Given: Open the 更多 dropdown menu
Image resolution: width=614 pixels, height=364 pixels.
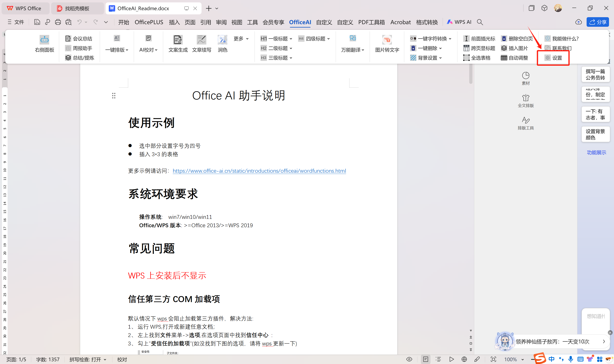Looking at the screenshot, I should (x=241, y=39).
